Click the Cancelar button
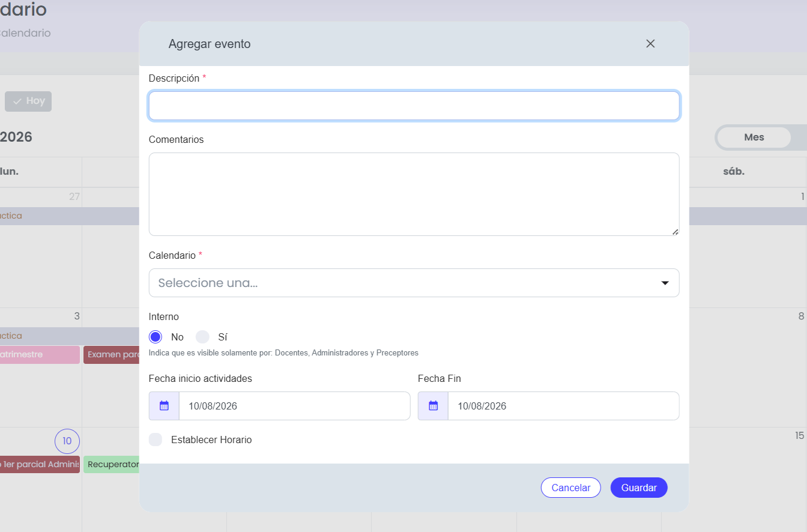The image size is (807, 532). pyautogui.click(x=570, y=488)
